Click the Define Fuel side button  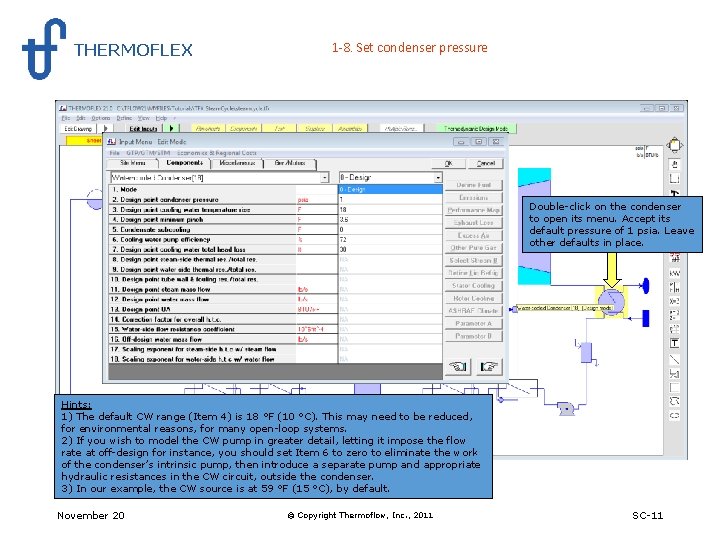(x=473, y=185)
